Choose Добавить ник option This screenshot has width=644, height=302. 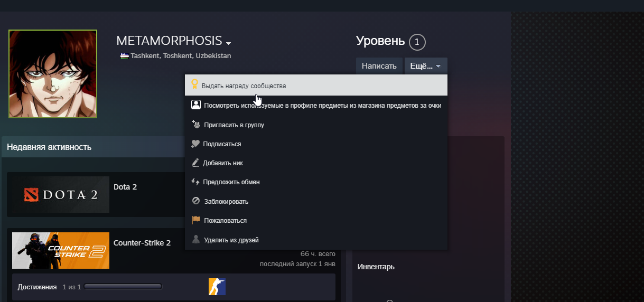pos(316,163)
